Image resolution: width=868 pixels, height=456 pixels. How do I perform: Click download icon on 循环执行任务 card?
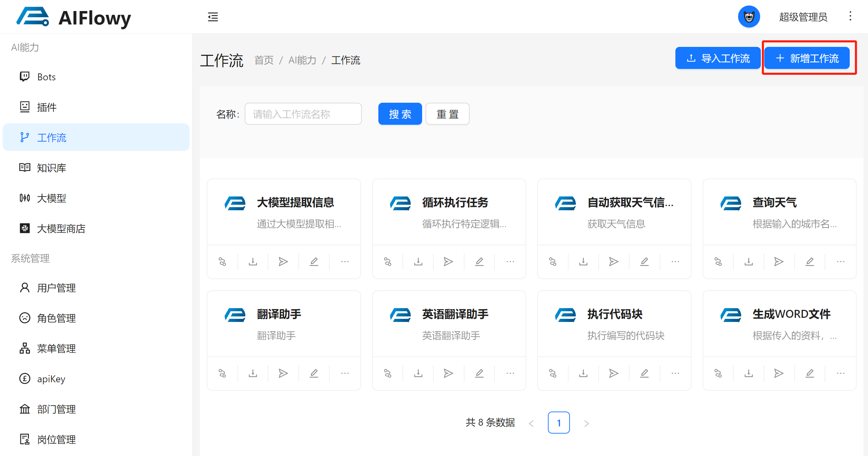coord(418,262)
